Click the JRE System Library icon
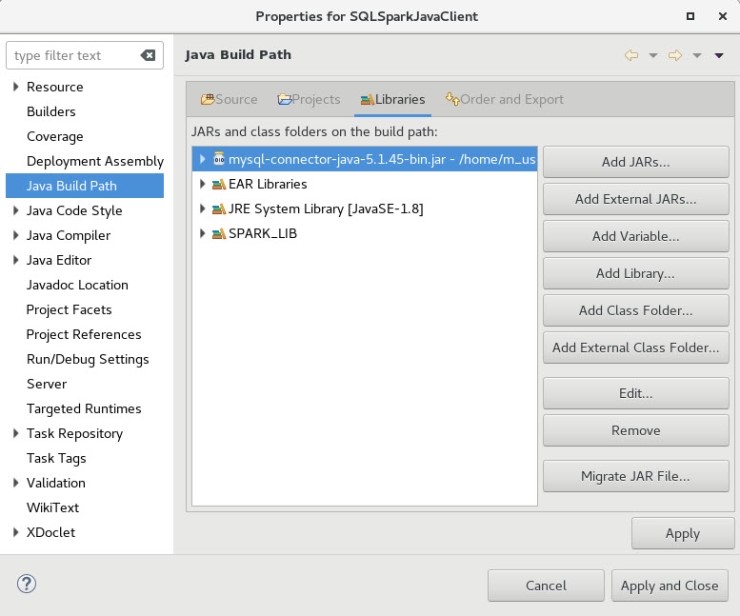Viewport: 740px width, 616px height. click(218, 209)
